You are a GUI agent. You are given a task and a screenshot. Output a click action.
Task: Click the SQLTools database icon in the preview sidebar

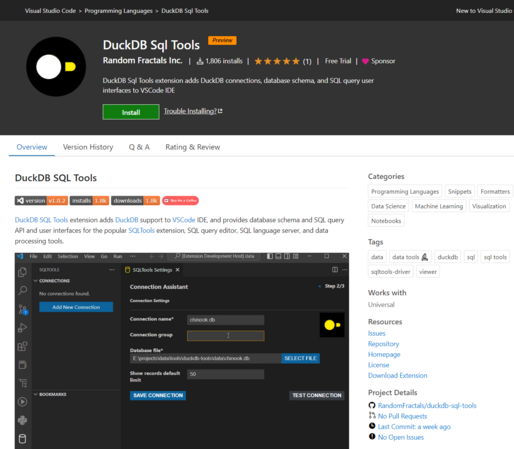(22, 439)
